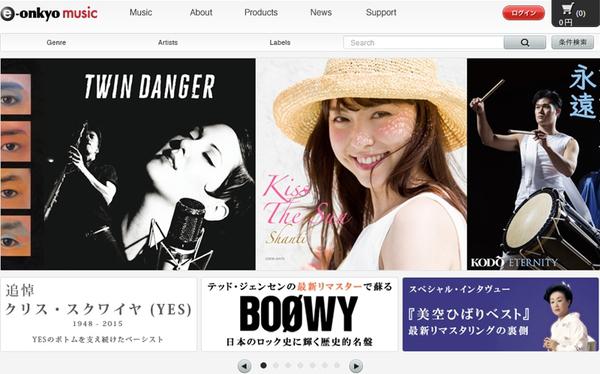Screen dimensions: 600x374
Task: Open the About menu item
Action: pos(201,12)
